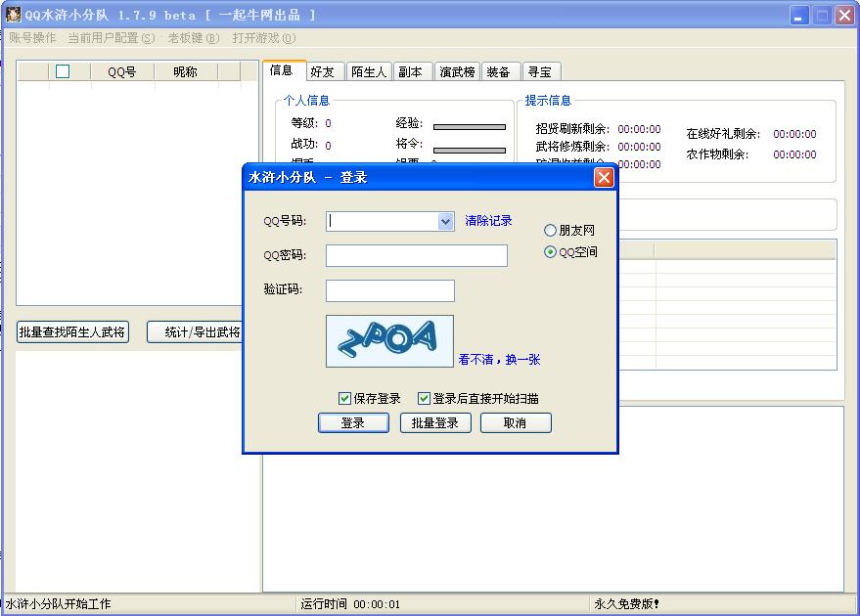Tick the checkbox in the account list header
Screen dimensions: 860x616
(x=63, y=71)
